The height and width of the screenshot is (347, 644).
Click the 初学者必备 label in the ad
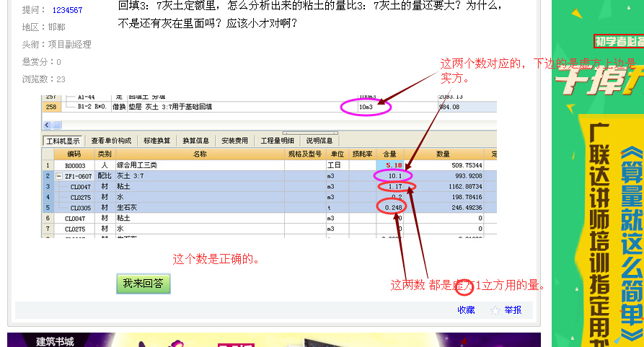pyautogui.click(x=619, y=41)
